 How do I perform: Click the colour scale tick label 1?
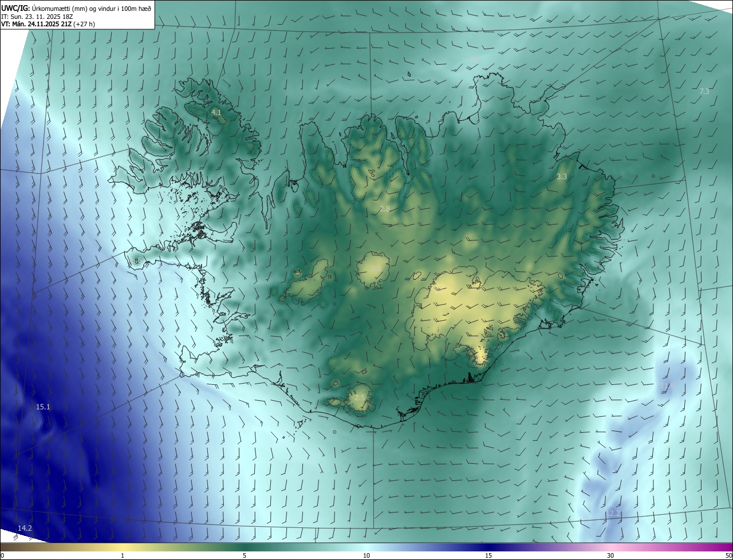click(123, 555)
